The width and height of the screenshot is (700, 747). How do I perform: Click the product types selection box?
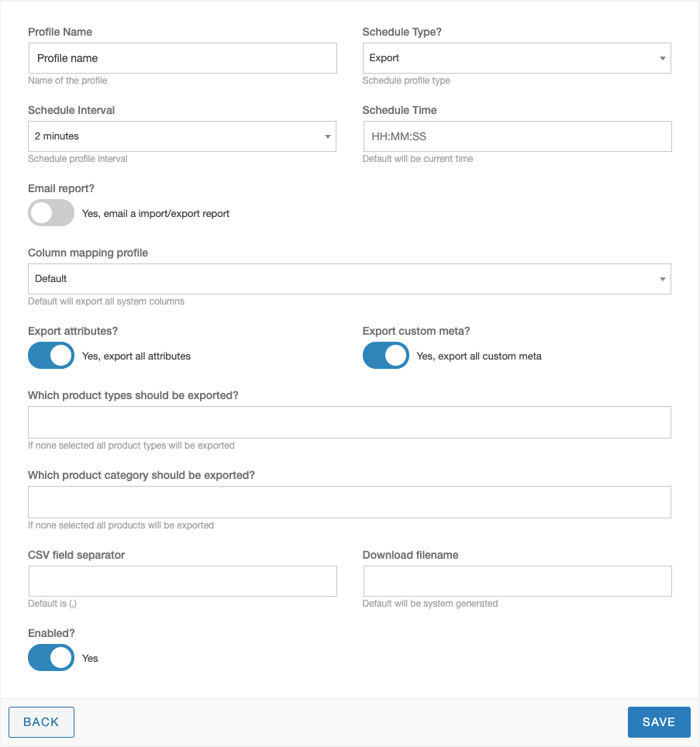click(350, 422)
